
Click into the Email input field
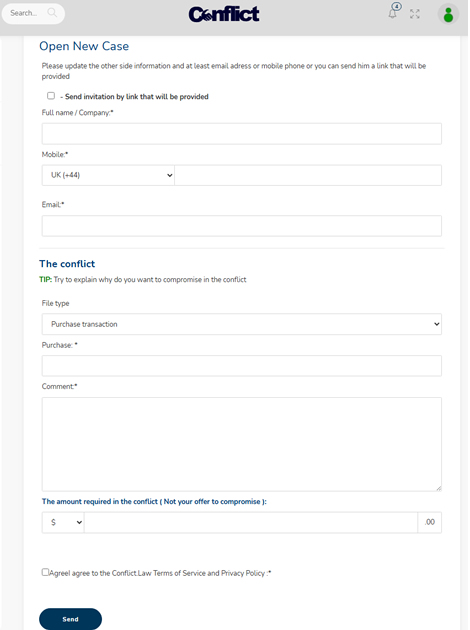(x=241, y=226)
